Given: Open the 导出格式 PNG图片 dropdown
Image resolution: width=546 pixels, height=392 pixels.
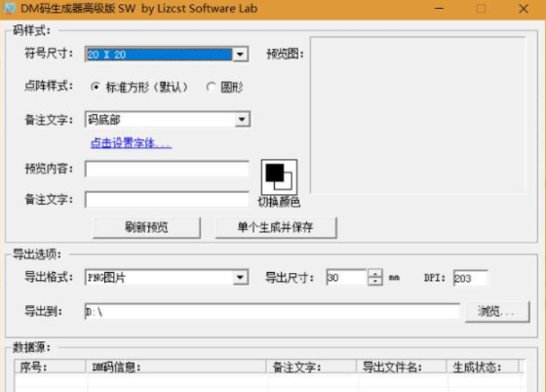Looking at the screenshot, I should 240,278.
